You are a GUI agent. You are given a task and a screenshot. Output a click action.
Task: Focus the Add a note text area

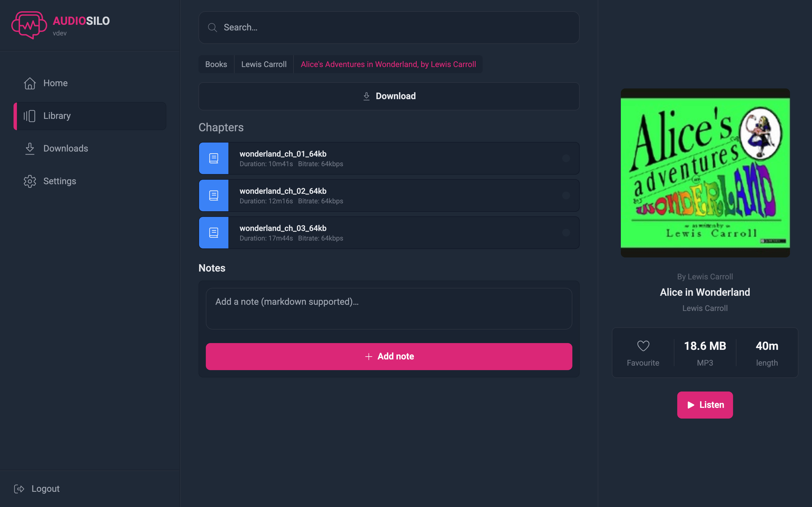click(389, 308)
